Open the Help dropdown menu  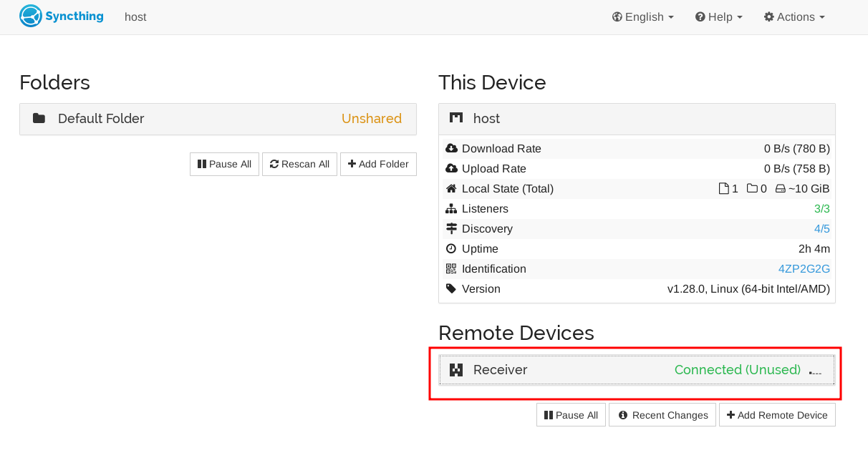[x=718, y=17]
